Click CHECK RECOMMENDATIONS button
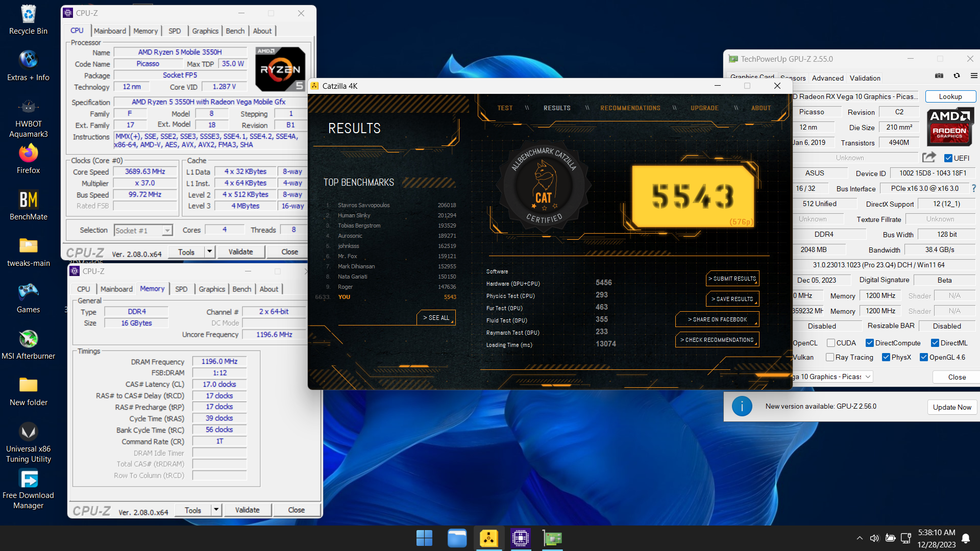Image resolution: width=980 pixels, height=551 pixels. coord(717,340)
